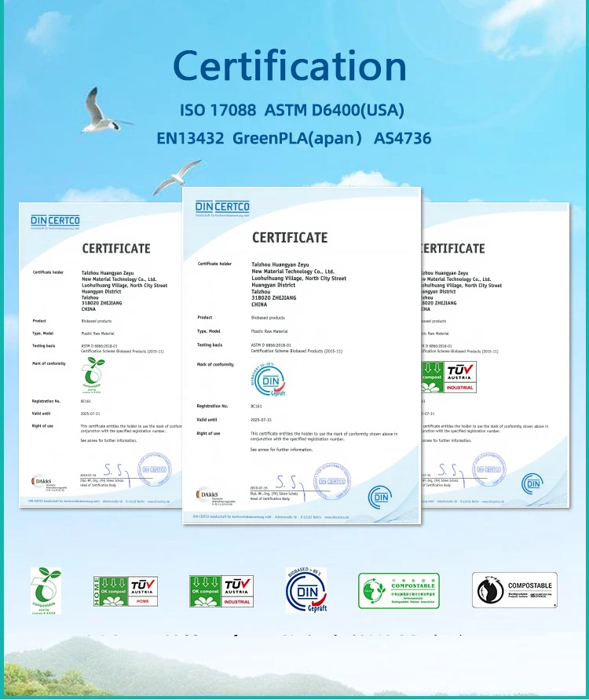
Task: Click "Mark of conformity" label on middle certificate
Action: (215, 365)
